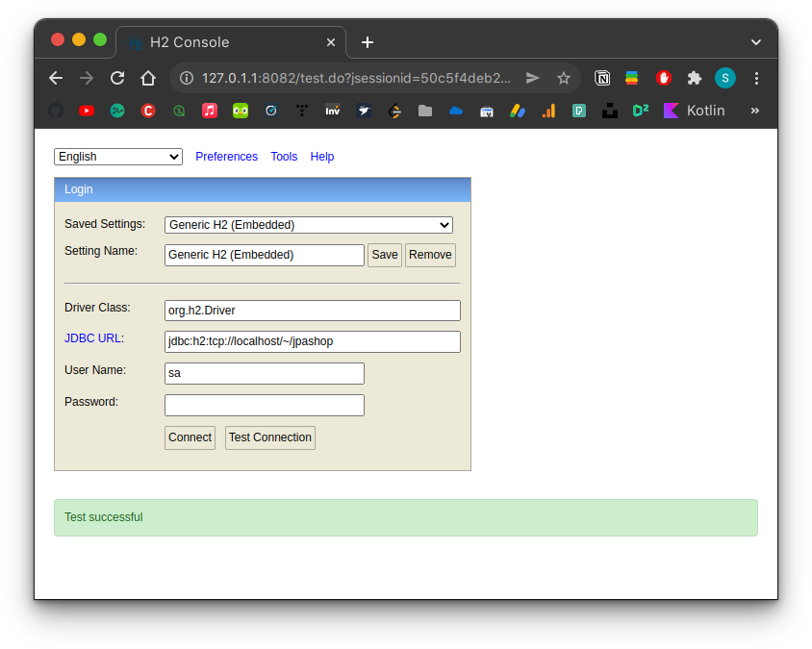Viewport: 812px width, 649px height.
Task: Click the Test successful message
Action: pos(104,517)
